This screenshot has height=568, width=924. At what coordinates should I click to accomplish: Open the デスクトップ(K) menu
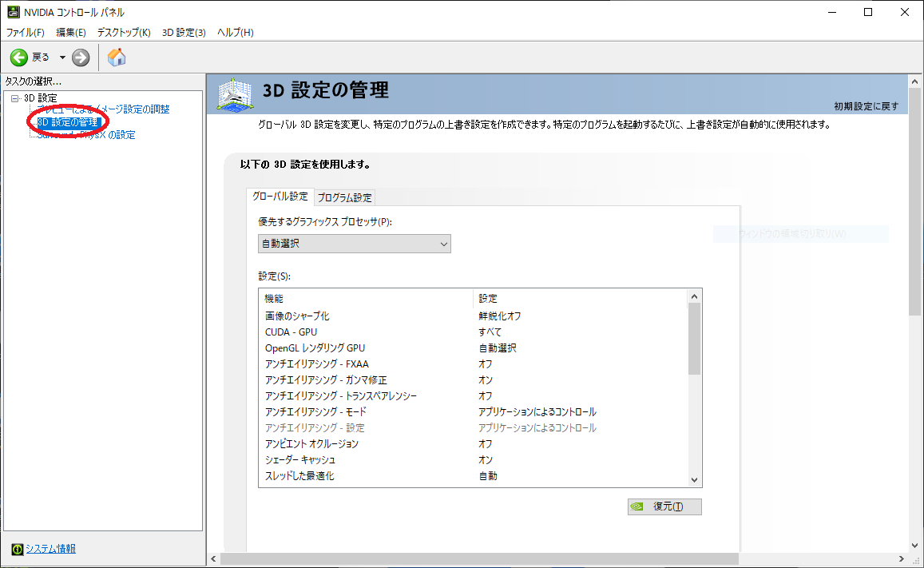tap(124, 33)
